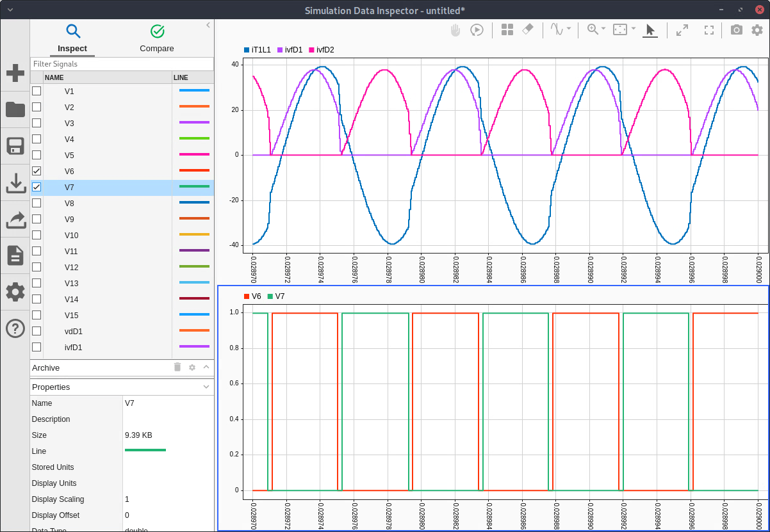Open a session with the folder icon

(x=15, y=109)
